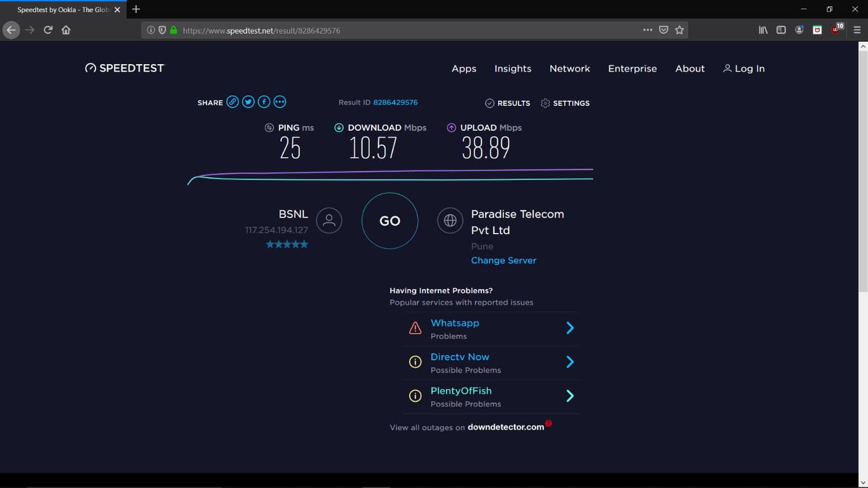Rate BSNL with the five stars
This screenshot has width=868, height=488.
[x=287, y=245]
